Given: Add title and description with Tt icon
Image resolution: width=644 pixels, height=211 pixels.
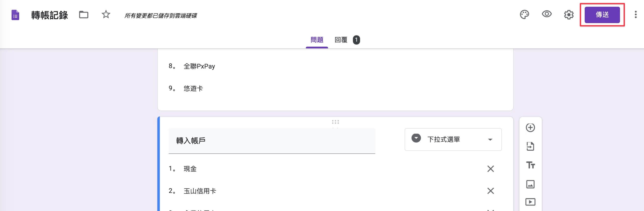Looking at the screenshot, I should click(x=530, y=165).
